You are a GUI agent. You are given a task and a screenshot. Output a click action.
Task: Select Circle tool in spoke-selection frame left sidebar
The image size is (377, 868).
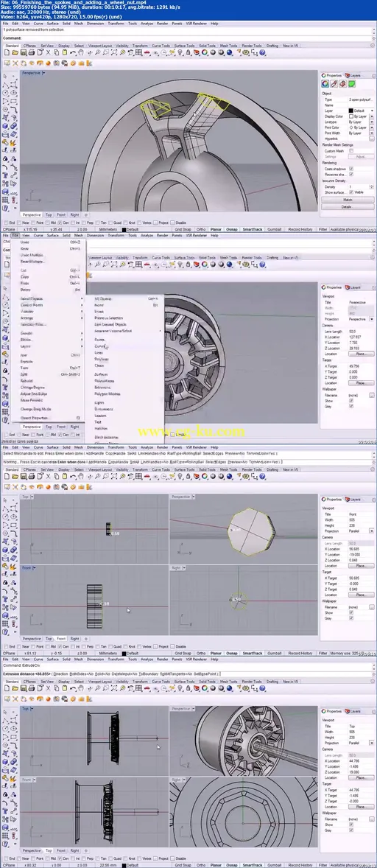point(5,92)
